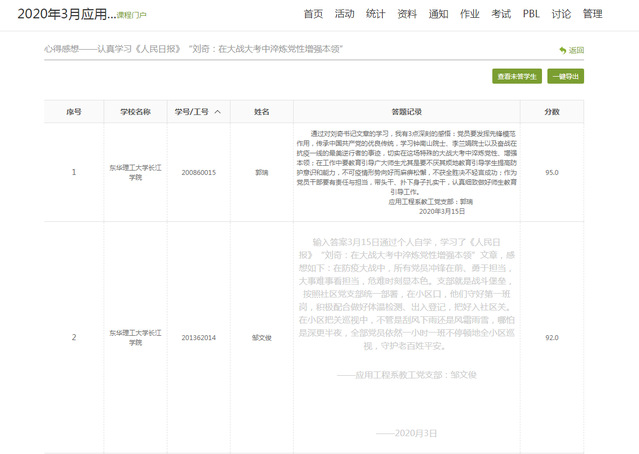Select student name 郭瑞 in first row
639x454 pixels.
[261, 173]
